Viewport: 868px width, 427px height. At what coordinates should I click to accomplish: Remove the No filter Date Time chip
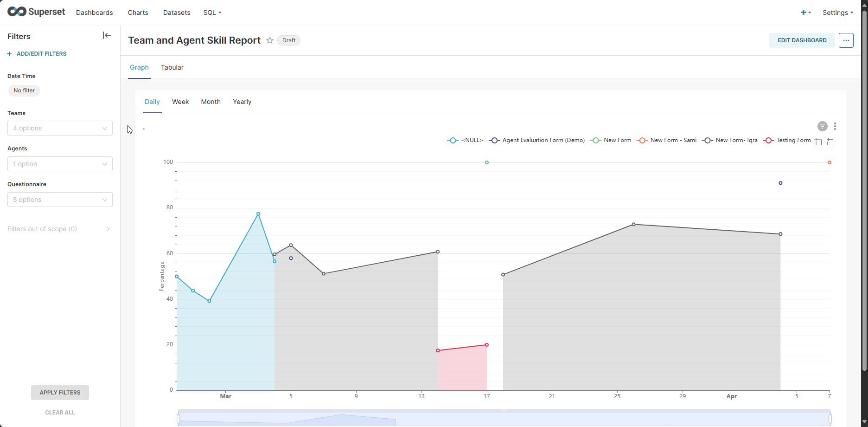(24, 91)
